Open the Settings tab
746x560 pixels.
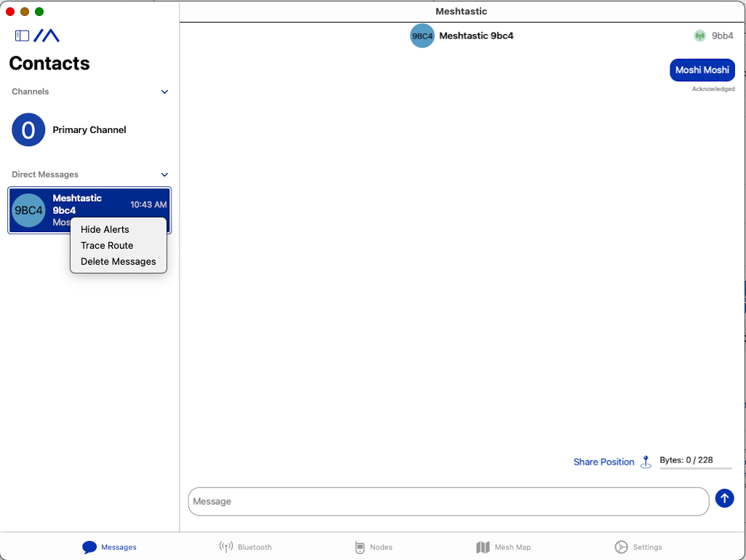(638, 547)
